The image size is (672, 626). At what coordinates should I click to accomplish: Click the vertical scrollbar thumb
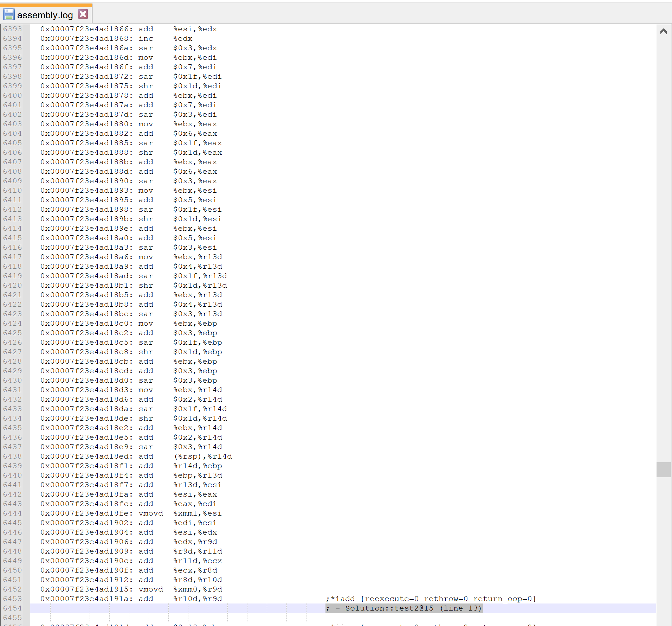(x=664, y=469)
